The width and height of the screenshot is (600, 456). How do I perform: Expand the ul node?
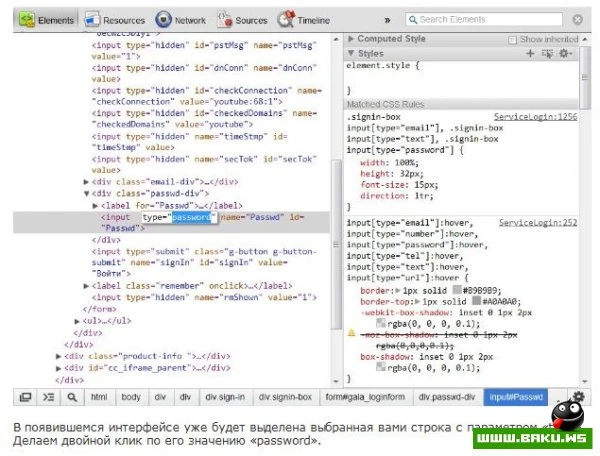click(x=77, y=321)
